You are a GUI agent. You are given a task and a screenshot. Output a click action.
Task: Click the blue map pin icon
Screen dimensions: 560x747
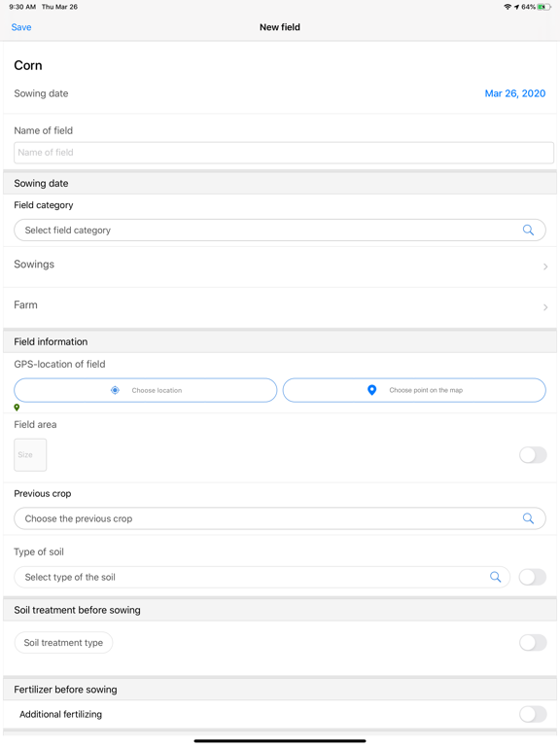372,390
